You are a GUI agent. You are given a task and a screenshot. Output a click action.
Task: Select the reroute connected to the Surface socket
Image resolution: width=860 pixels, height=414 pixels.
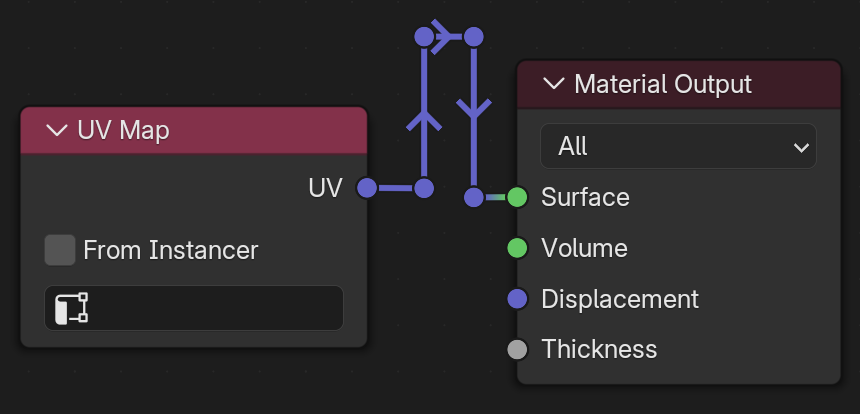coord(474,197)
